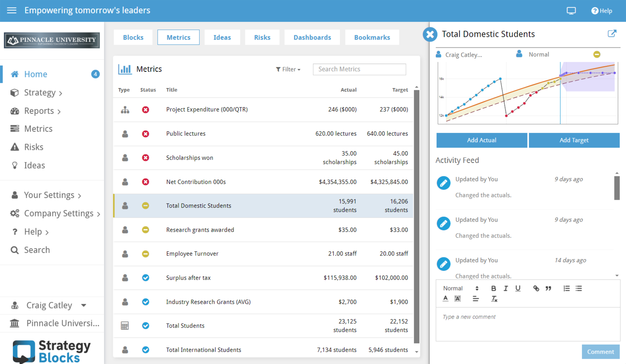
Task: Close the Total Domestic Students panel
Action: (430, 34)
